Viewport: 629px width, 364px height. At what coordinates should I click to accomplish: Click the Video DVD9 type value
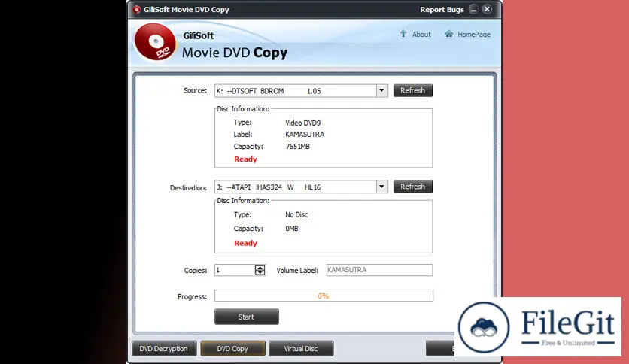point(303,123)
